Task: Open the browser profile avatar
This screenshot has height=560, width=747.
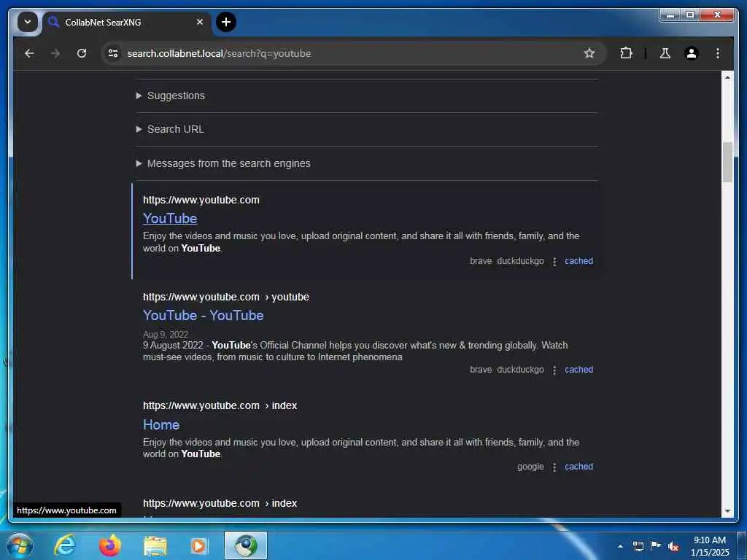Action: click(x=692, y=53)
